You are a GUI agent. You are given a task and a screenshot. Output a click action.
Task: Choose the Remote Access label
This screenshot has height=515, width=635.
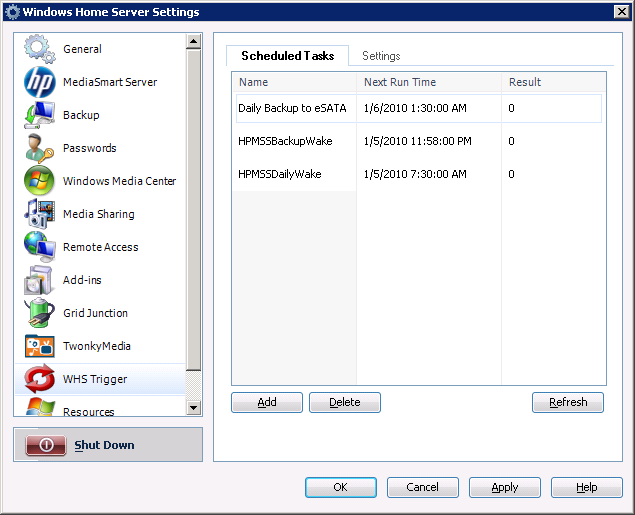coord(100,247)
